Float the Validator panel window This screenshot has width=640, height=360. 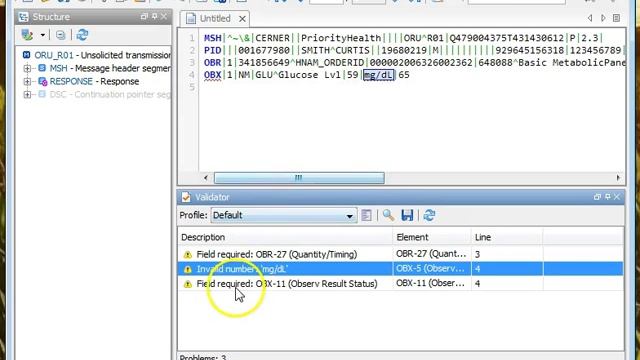[597, 197]
